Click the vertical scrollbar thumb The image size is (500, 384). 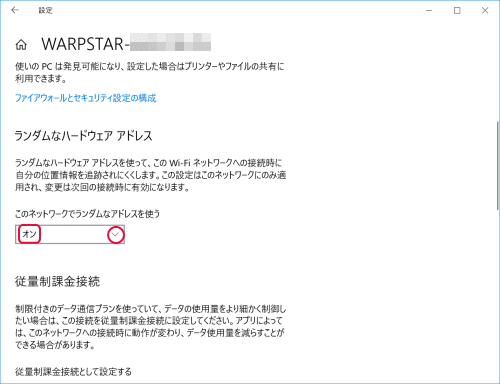[x=498, y=166]
